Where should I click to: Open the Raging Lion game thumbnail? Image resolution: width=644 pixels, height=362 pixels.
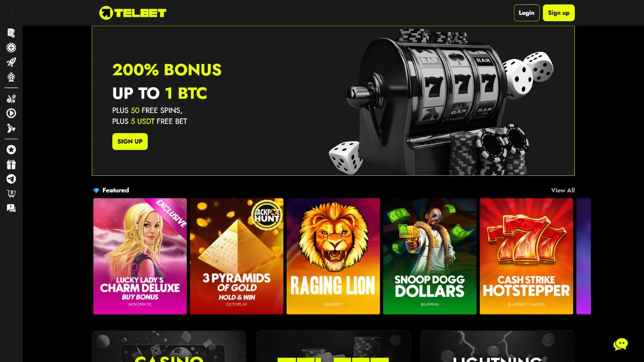click(333, 256)
